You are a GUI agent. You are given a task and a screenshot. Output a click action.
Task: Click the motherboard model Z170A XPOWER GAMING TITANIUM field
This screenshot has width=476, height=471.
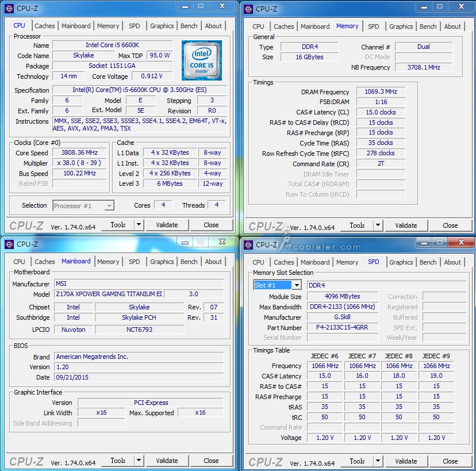tap(109, 294)
